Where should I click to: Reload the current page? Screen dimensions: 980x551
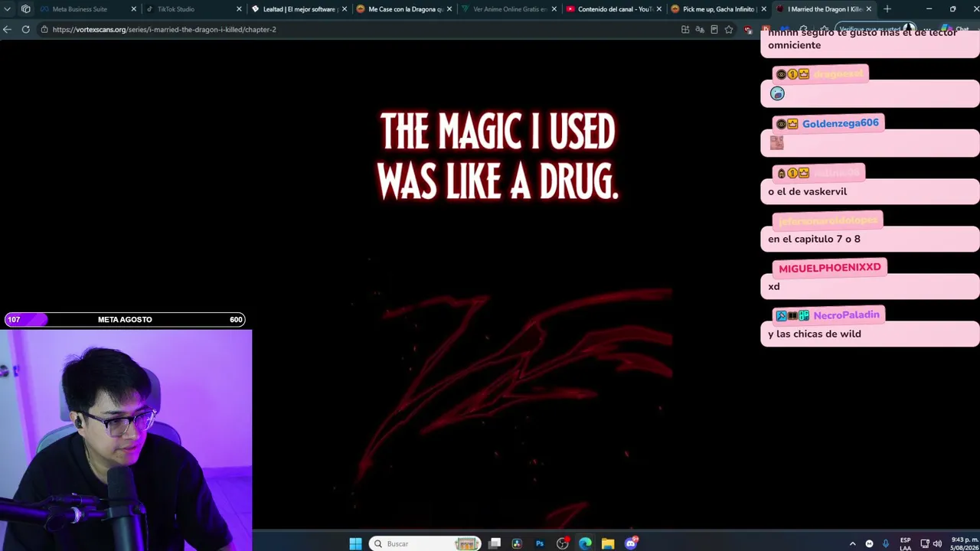click(x=25, y=29)
